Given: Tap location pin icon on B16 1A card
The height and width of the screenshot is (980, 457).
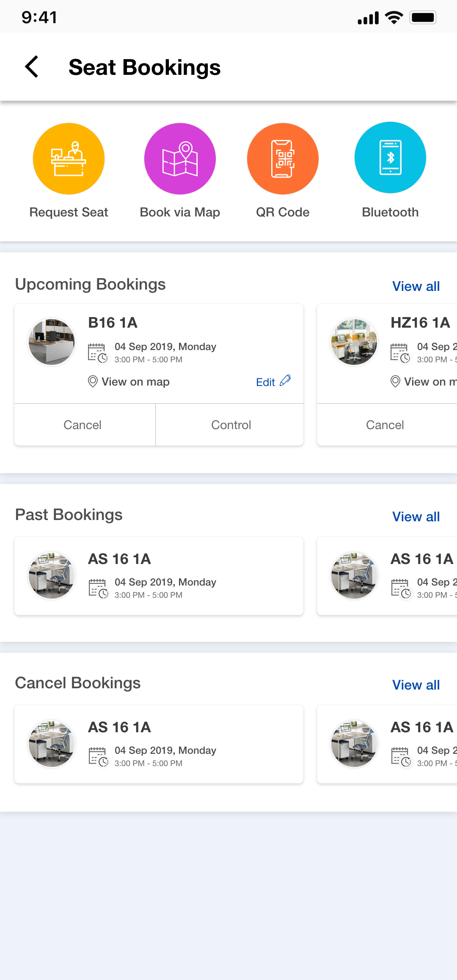Looking at the screenshot, I should [x=93, y=381].
